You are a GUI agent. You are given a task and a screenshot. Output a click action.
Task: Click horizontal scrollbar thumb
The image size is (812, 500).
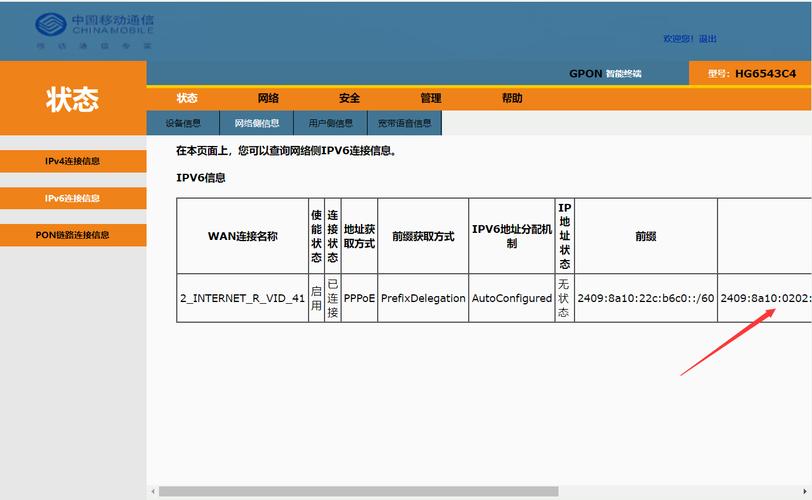click(x=358, y=491)
